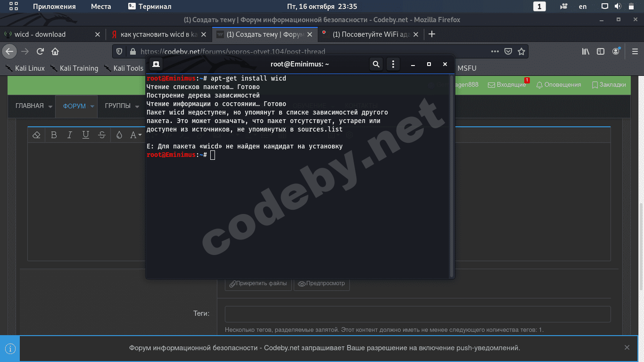
Task: Click the Прикрепить файлы button
Action: click(258, 284)
